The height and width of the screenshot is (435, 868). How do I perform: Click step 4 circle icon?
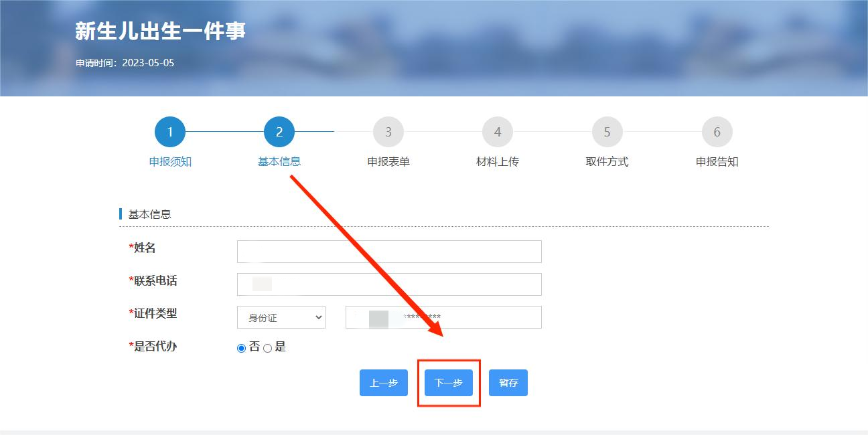(x=498, y=132)
